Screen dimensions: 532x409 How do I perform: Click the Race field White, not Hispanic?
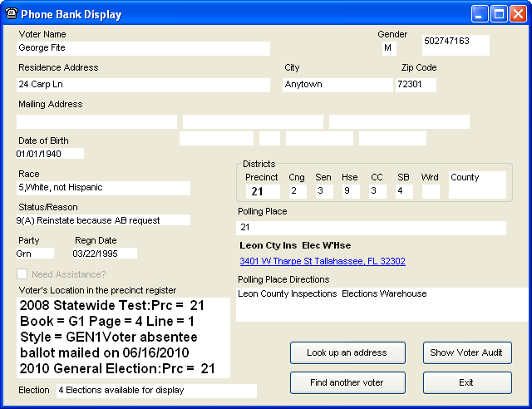coord(103,188)
